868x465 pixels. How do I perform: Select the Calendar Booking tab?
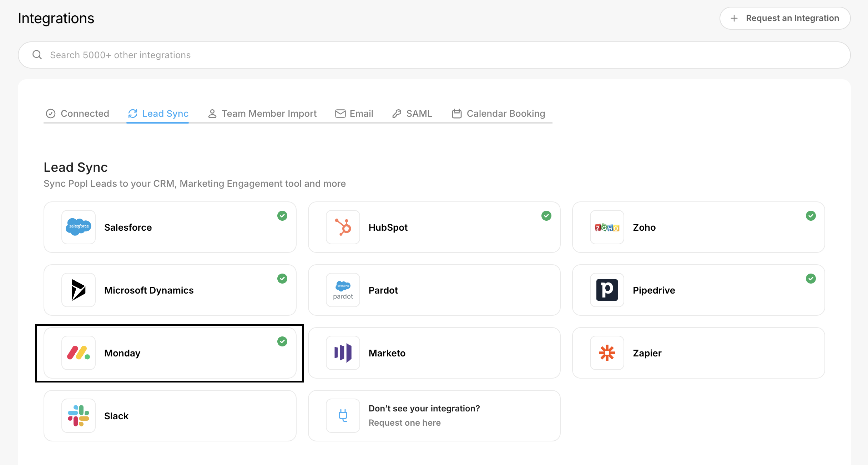(x=499, y=114)
